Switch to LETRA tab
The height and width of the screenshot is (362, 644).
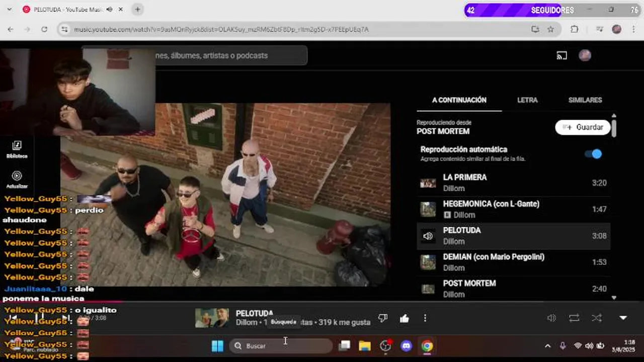(x=527, y=100)
